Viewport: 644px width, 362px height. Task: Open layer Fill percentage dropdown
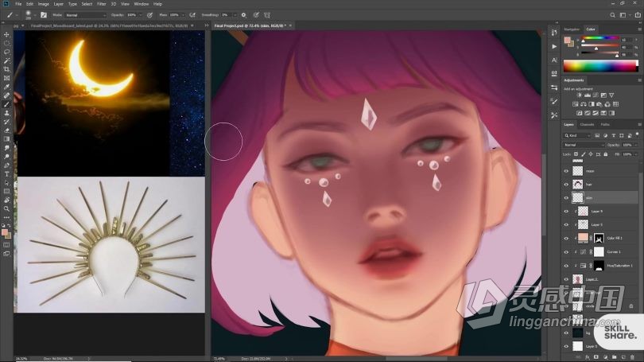click(636, 154)
